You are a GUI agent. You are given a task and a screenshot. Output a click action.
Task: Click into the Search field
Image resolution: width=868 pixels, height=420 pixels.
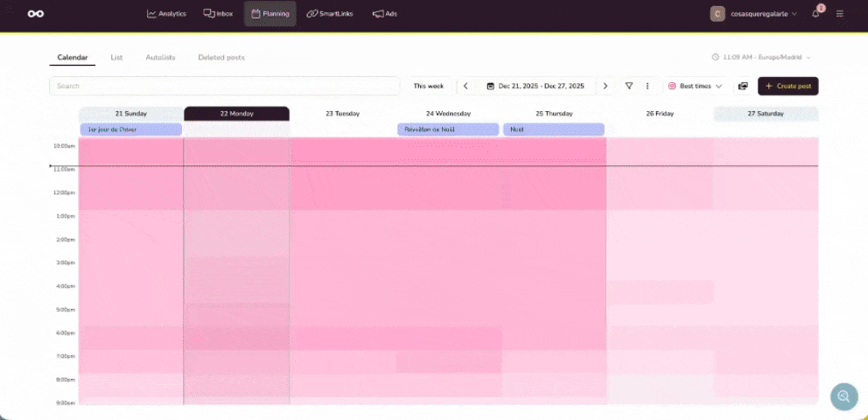[x=224, y=86]
